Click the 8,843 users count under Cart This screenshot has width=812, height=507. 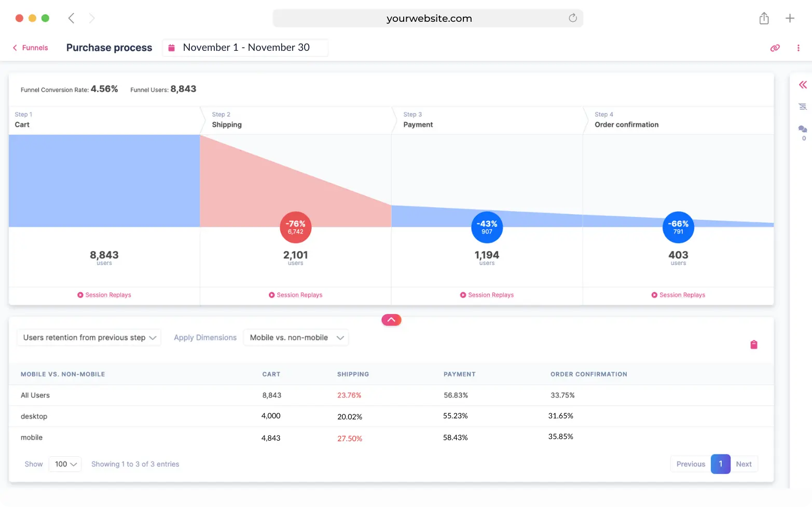pos(104,255)
